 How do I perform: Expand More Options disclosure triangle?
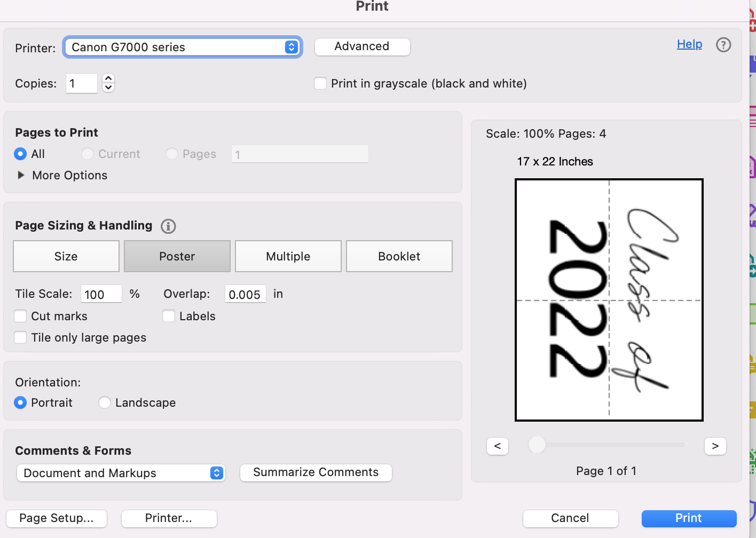[x=21, y=175]
